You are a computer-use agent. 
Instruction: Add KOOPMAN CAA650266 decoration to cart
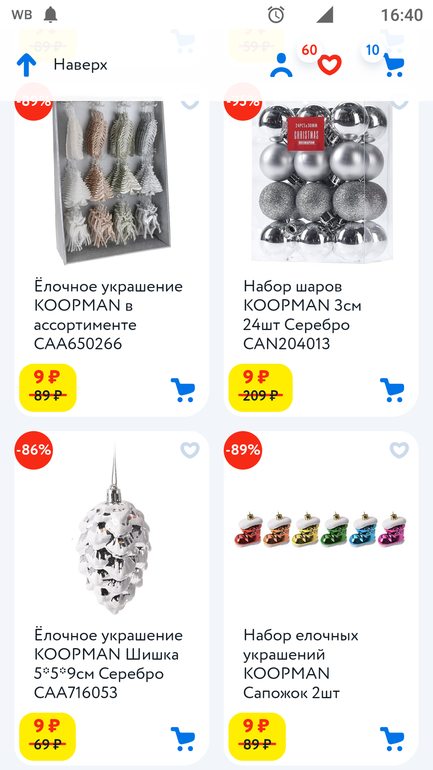183,390
